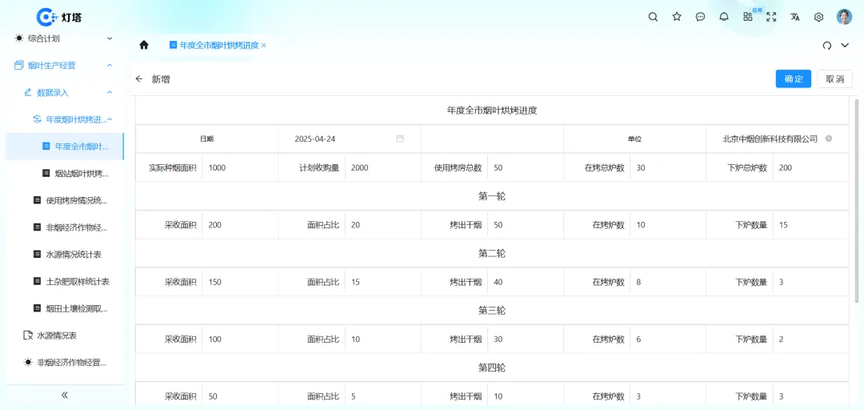Open the 单位 dropdown 北京中烟创新科技有限公司
The width and height of the screenshot is (864, 410).
[777, 139]
